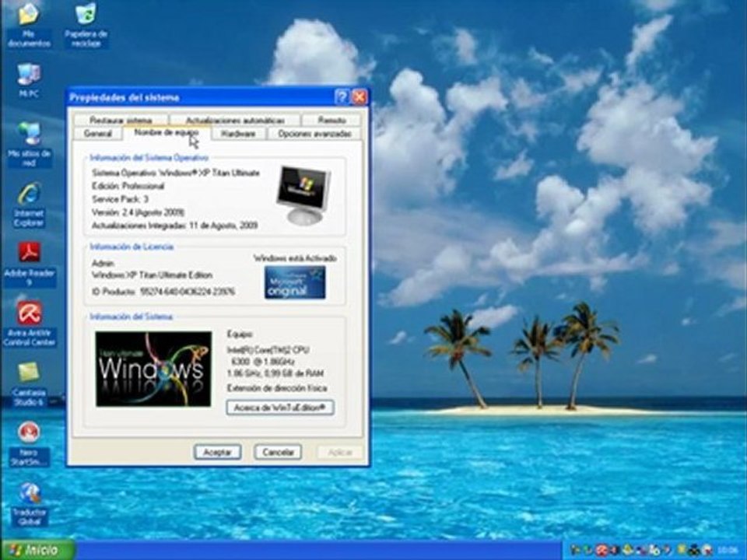This screenshot has width=747, height=560.
Task: Click the Windows XP monitor image
Action: tap(303, 195)
